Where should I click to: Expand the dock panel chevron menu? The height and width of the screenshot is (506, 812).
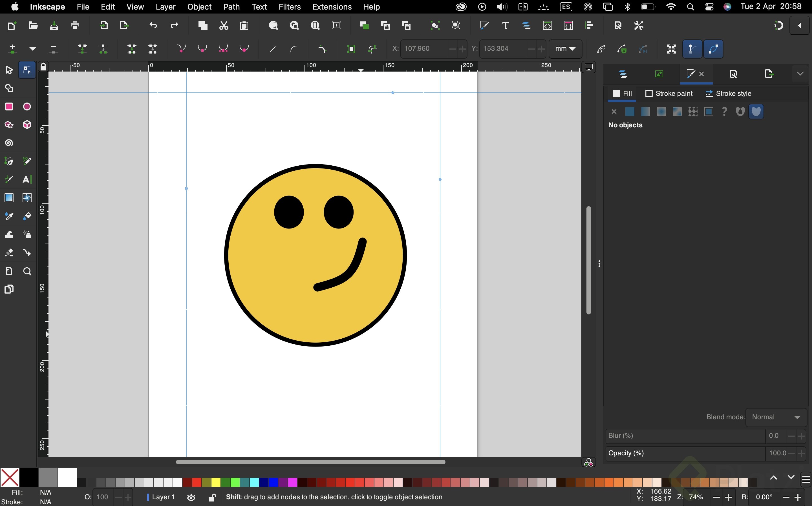(800, 74)
